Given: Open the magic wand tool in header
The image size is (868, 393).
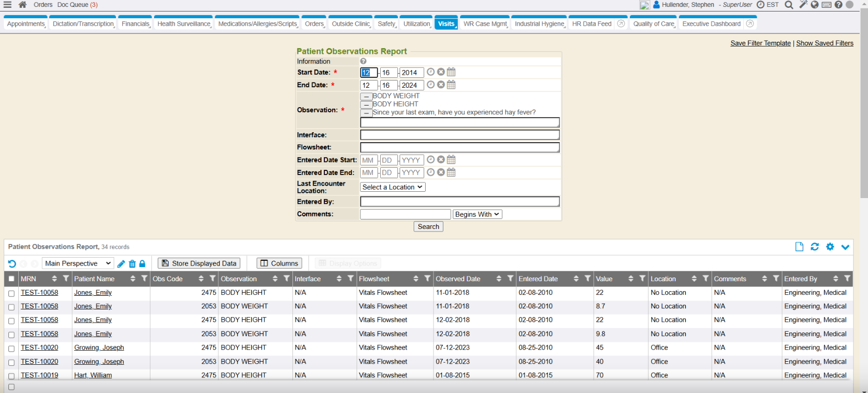Looking at the screenshot, I should point(803,5).
